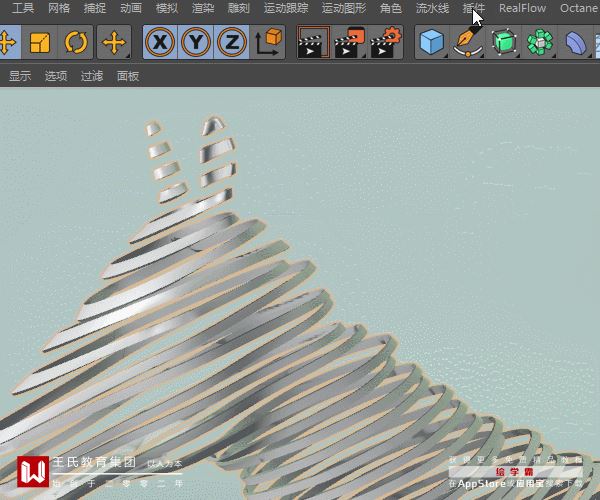The height and width of the screenshot is (500, 600).
Task: Open the 流水线 menu
Action: pyautogui.click(x=432, y=8)
